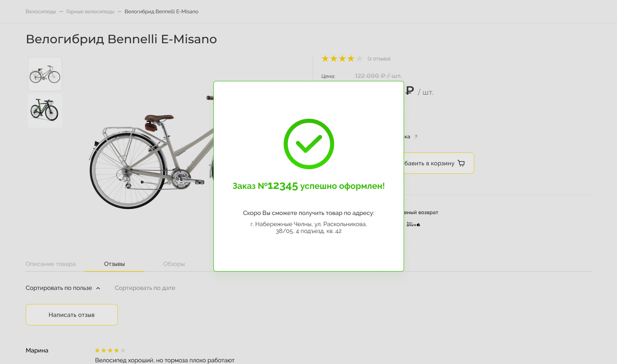Screen dimensions: 617x364
Task: Open the (2 отзыва) reviews link
Action: [x=379, y=59]
